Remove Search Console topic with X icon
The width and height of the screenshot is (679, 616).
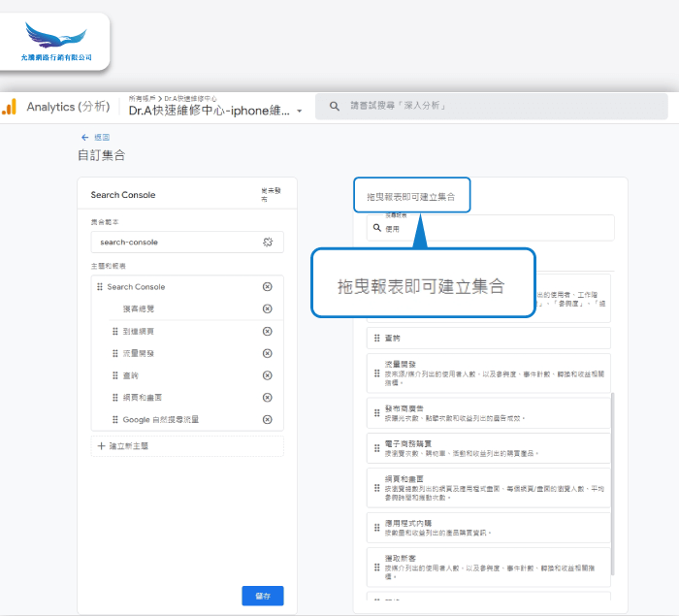tap(268, 287)
